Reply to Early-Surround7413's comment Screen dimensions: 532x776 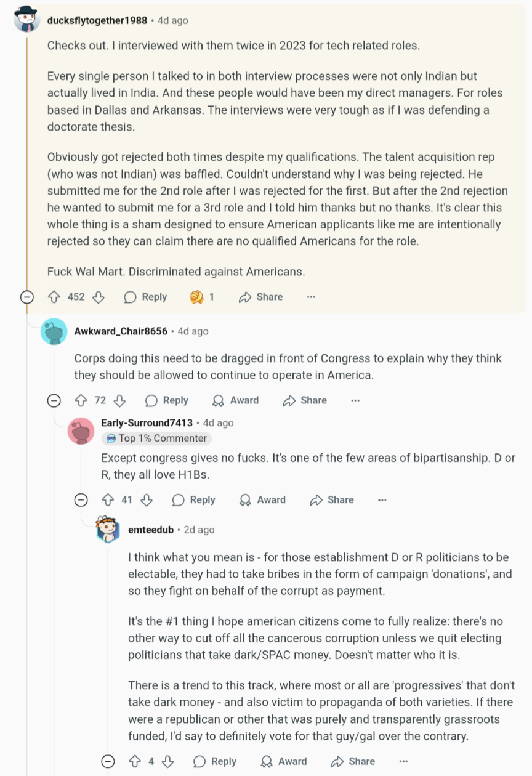[194, 500]
